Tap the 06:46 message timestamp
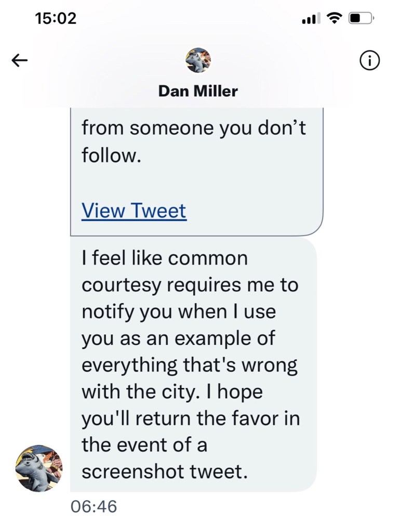 coord(94,506)
